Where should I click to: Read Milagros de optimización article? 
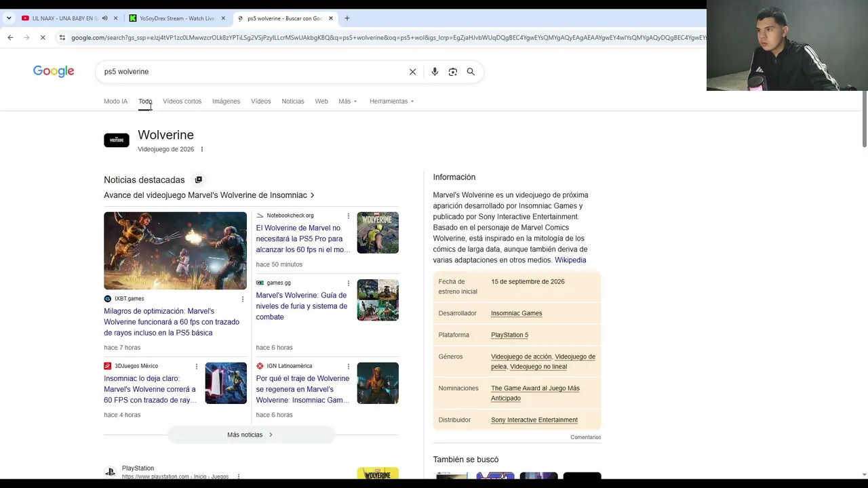172,322
